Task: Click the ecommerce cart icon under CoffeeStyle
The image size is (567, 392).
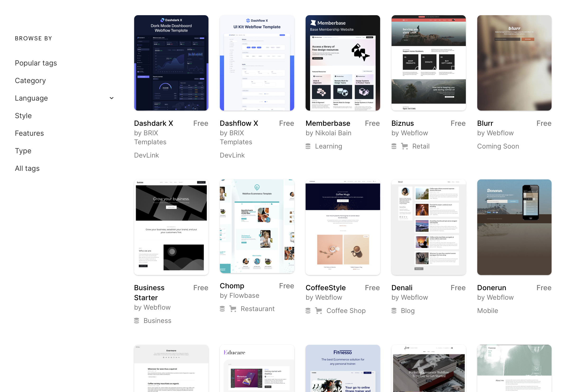Action: pyautogui.click(x=319, y=311)
